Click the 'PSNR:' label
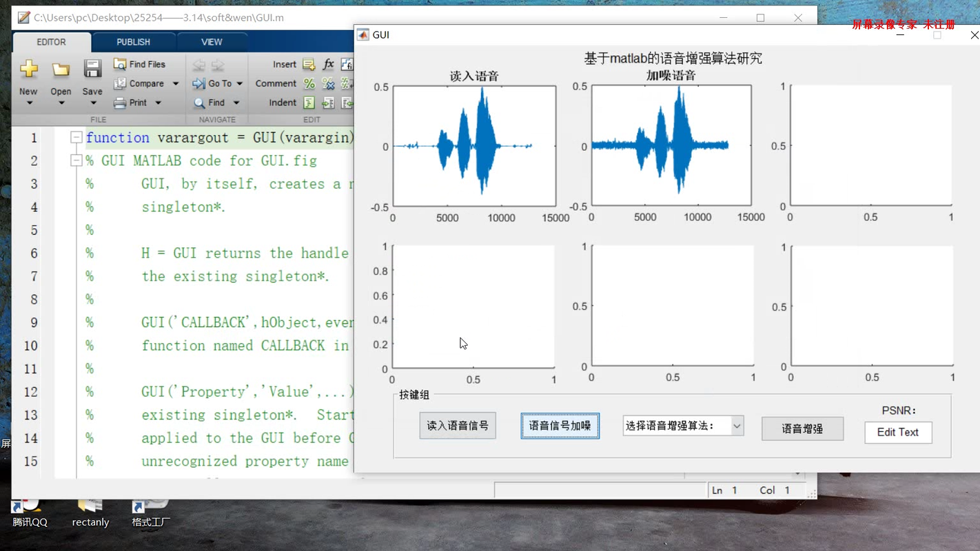 click(x=899, y=410)
